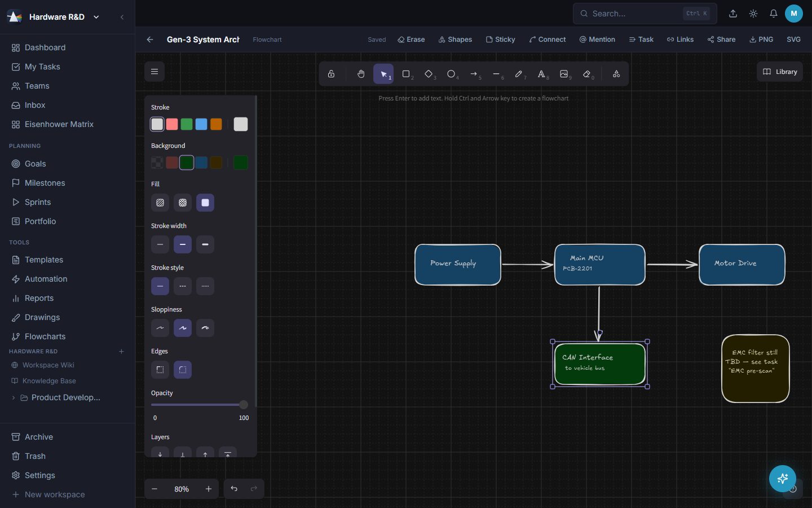812x508 pixels.
Task: Send selection to back layer
Action: tap(160, 453)
